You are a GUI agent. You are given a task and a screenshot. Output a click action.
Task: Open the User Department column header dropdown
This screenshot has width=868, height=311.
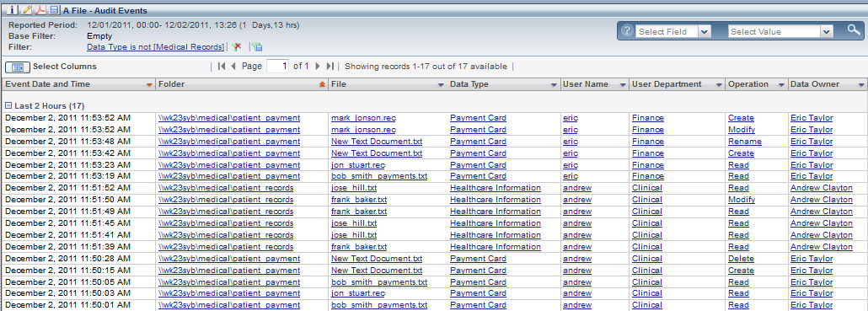pos(719,85)
